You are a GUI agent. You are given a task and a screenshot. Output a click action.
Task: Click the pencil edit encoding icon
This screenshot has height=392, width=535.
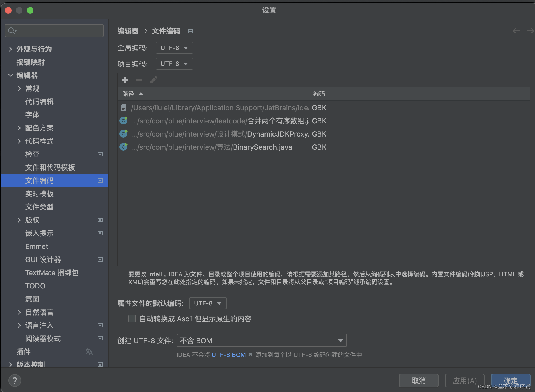click(153, 80)
